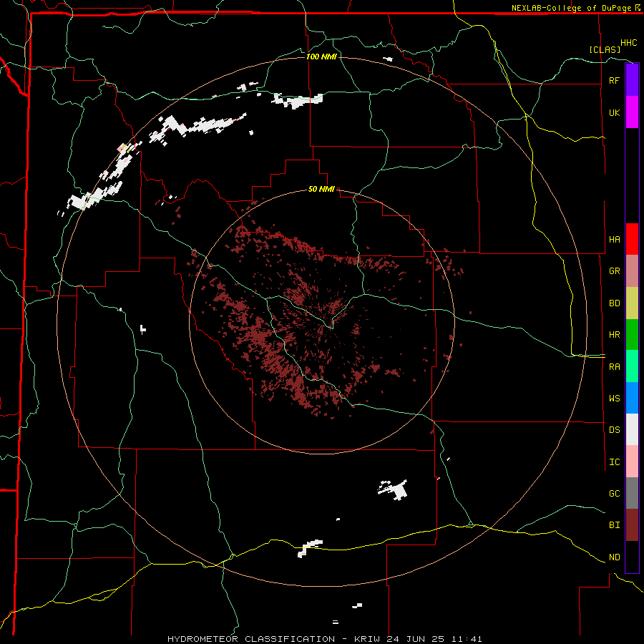Click the 100 NMI range ring label
Viewport: 644px width, 644px height.
click(x=321, y=57)
